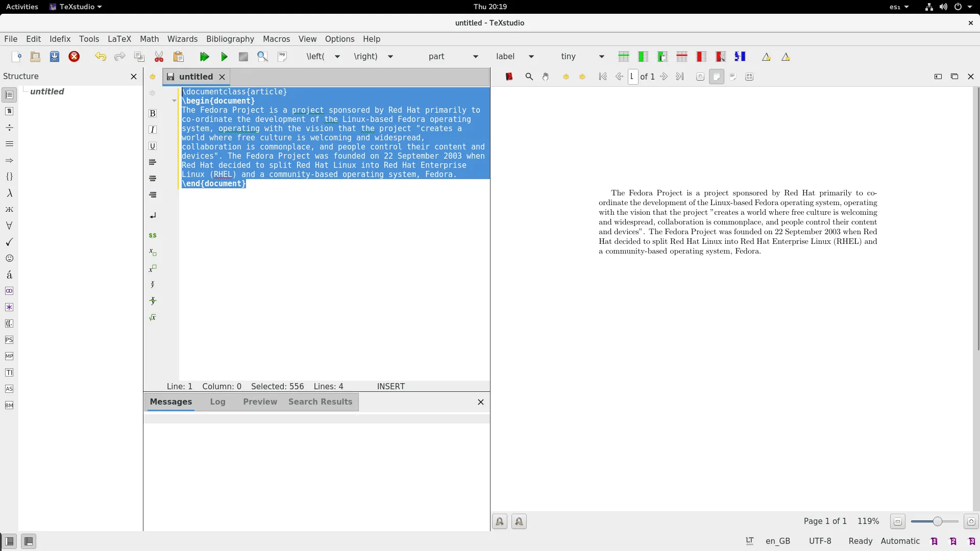Click the square root icon
This screenshot has height=551, width=980.
[153, 317]
